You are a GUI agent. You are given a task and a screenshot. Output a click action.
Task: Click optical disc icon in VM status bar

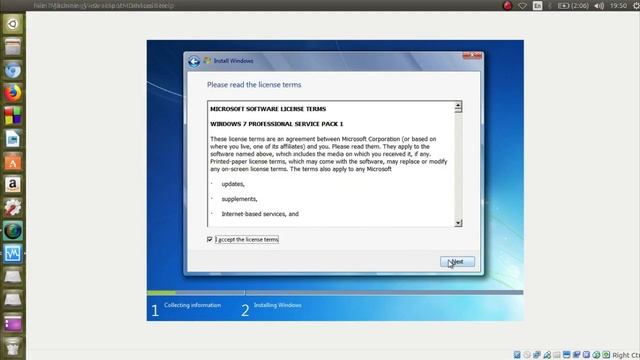(x=527, y=355)
